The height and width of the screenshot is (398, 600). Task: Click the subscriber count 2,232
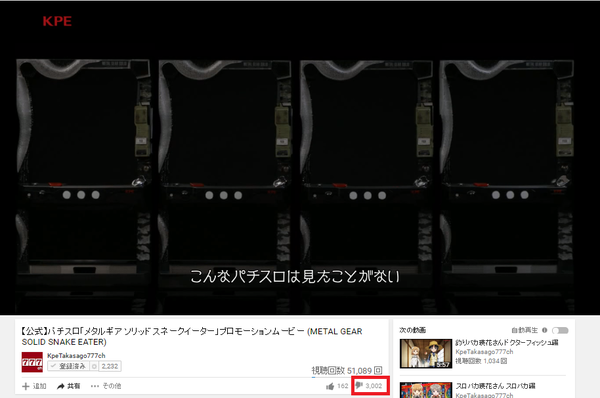(110, 366)
